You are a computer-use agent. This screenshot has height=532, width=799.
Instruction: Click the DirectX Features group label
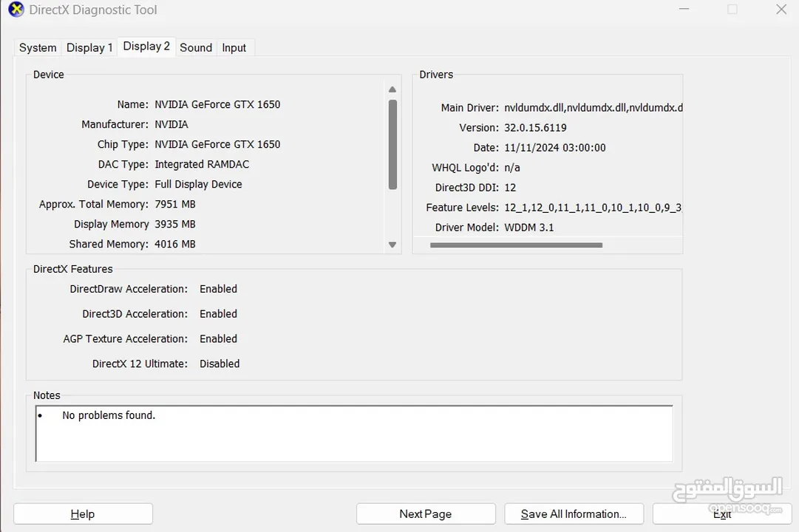click(73, 269)
